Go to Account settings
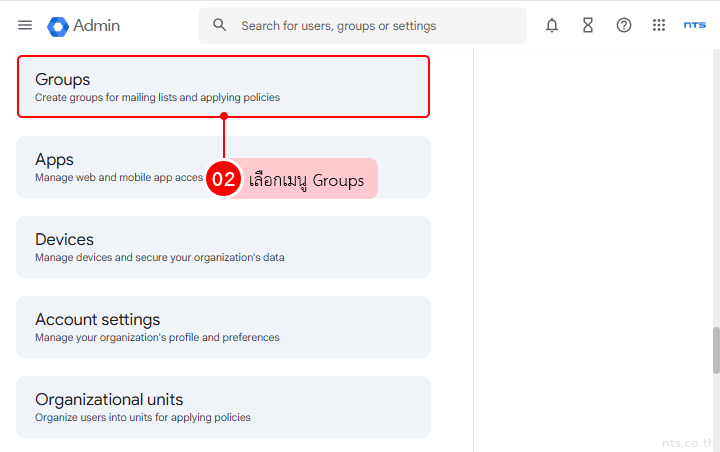The width and height of the screenshot is (720, 452). coord(223,327)
